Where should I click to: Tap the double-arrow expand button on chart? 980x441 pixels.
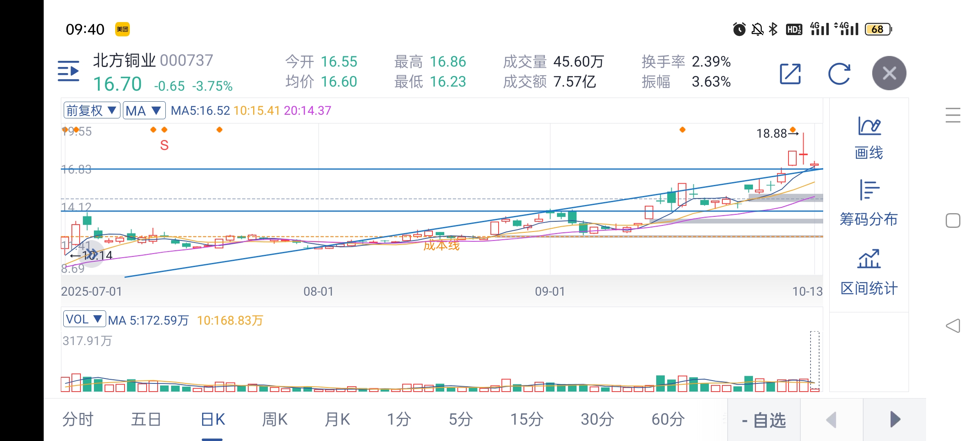point(92,254)
